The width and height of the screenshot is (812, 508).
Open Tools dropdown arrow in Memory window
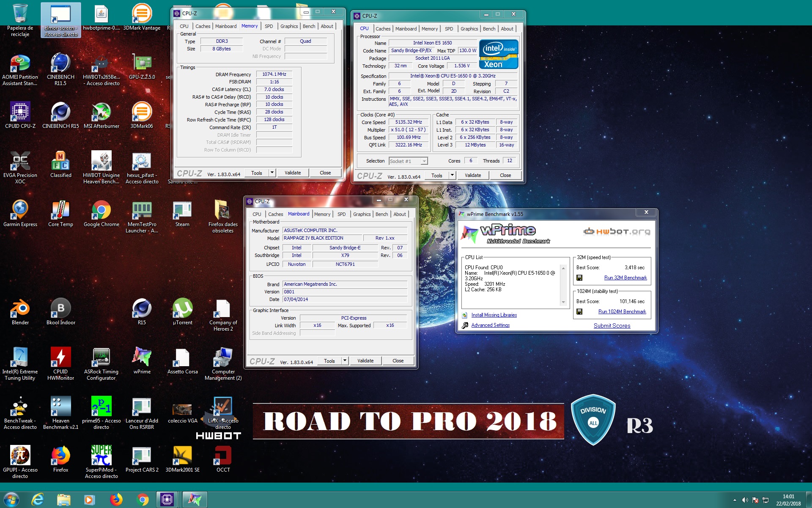(272, 173)
